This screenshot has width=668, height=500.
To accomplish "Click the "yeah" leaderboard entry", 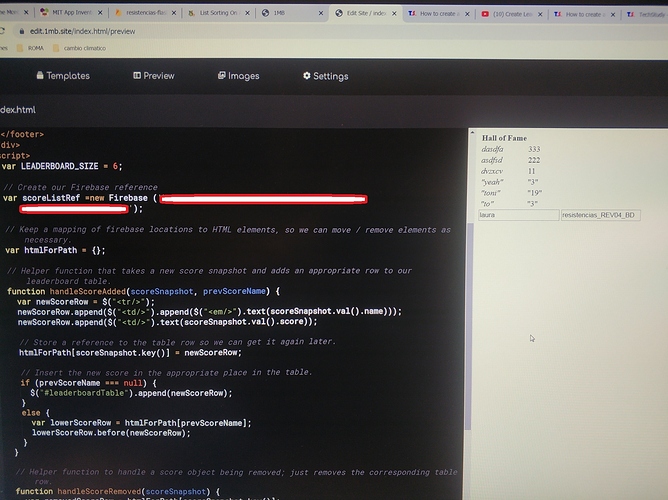I will [492, 182].
